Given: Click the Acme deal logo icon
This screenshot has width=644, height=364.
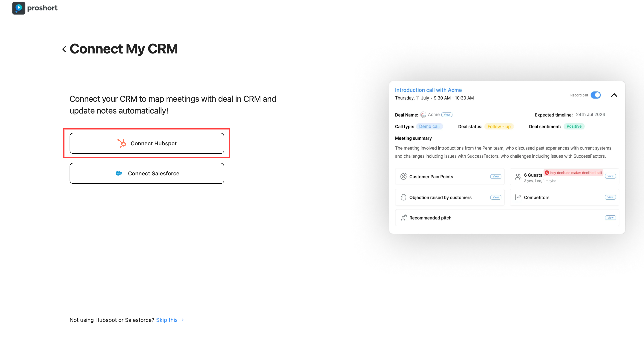Looking at the screenshot, I should pos(423,115).
